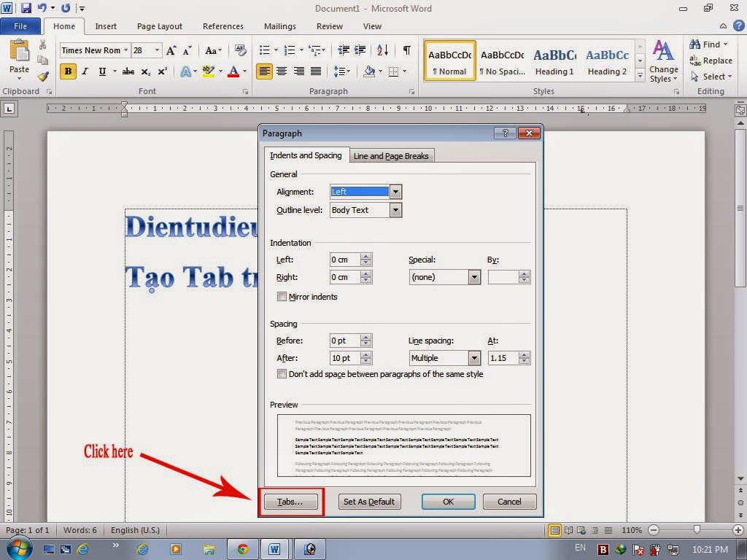
Task: Open the Sort A-Z icon
Action: click(382, 51)
